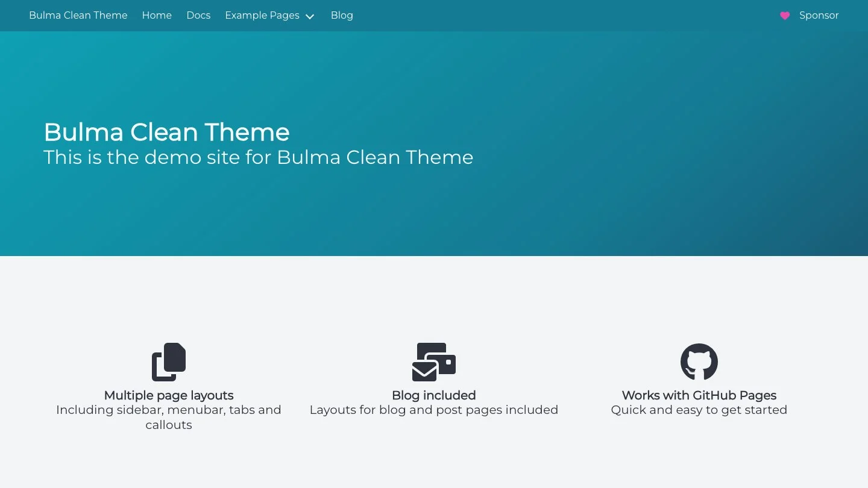Click the Layouts for blog and post pages text
The height and width of the screenshot is (488, 868).
(x=434, y=410)
